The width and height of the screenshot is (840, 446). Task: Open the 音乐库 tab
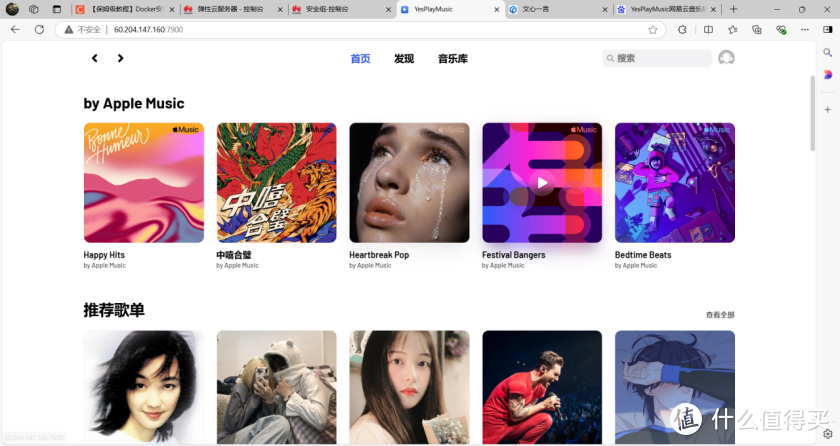(453, 58)
